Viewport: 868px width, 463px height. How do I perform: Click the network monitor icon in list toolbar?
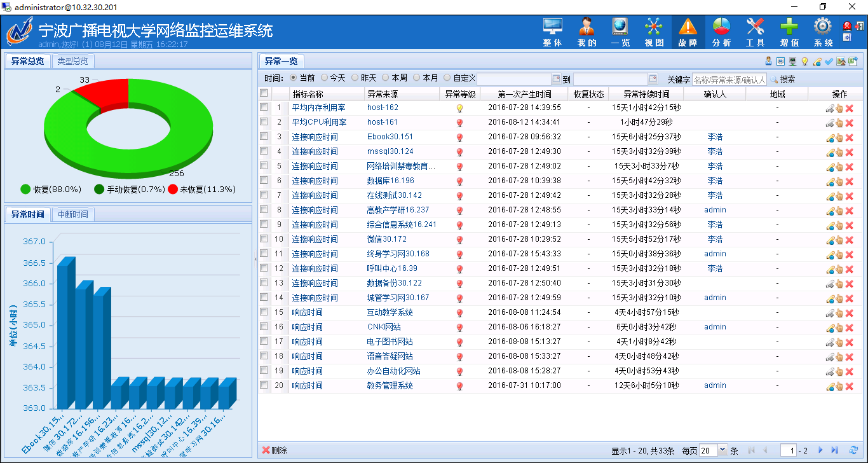pos(792,61)
